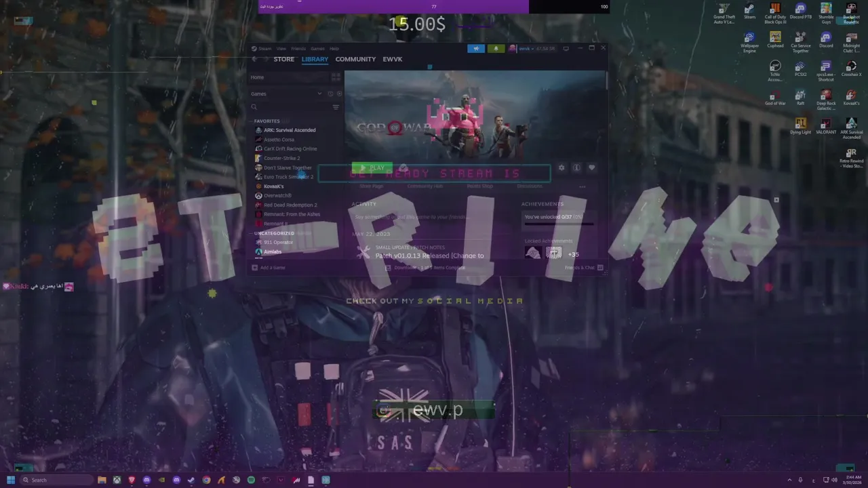Collapse the UNCATEGORIZED category in Steam library
The height and width of the screenshot is (488, 868).
point(274,233)
